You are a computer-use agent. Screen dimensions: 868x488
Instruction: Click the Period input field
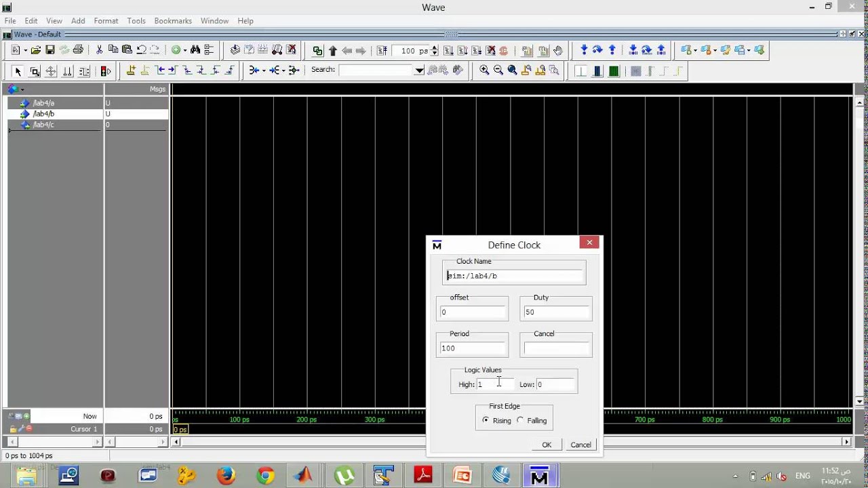click(473, 348)
